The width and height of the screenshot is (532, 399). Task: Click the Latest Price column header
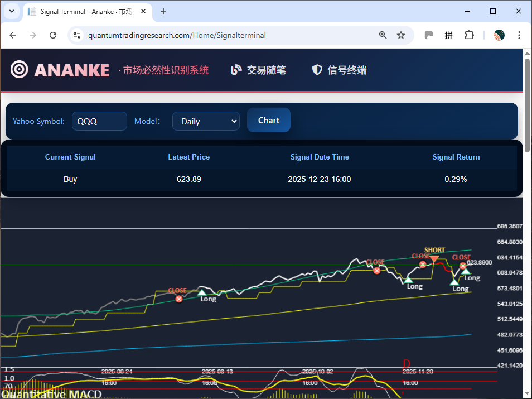click(188, 157)
